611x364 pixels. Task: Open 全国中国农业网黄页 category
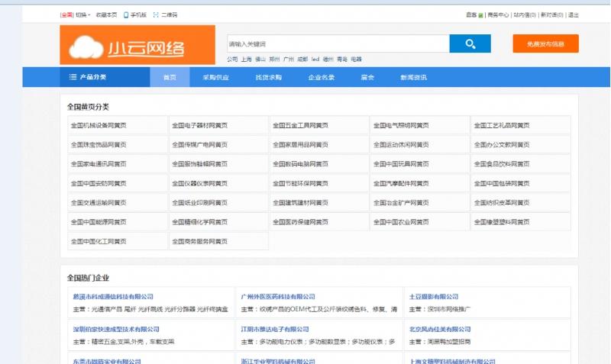401,222
